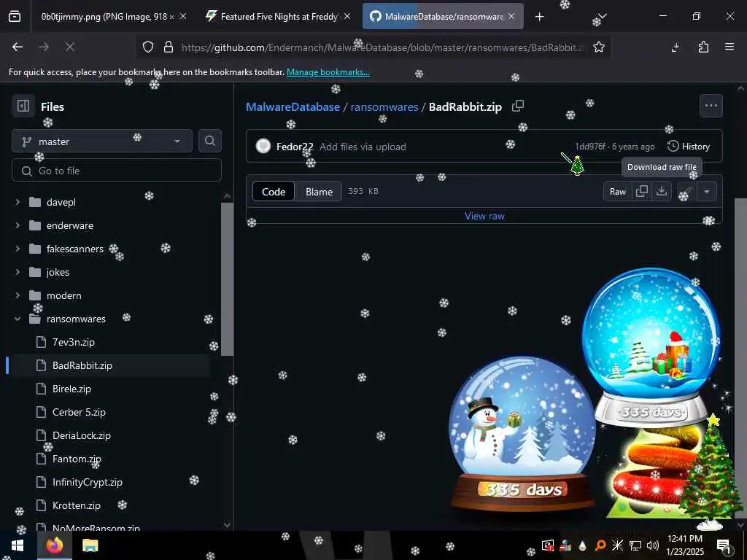Open Cerber 5.zip in file tree
Viewport: 747px width, 560px height.
coord(79,412)
